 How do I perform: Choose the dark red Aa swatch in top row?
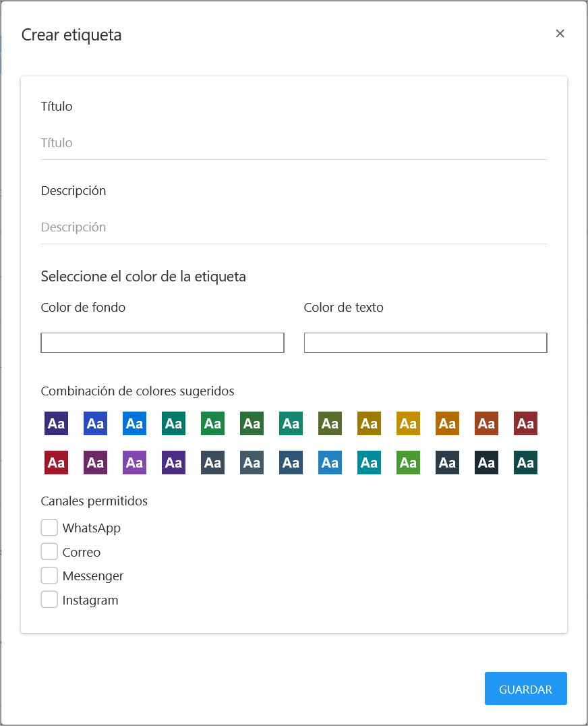[525, 423]
